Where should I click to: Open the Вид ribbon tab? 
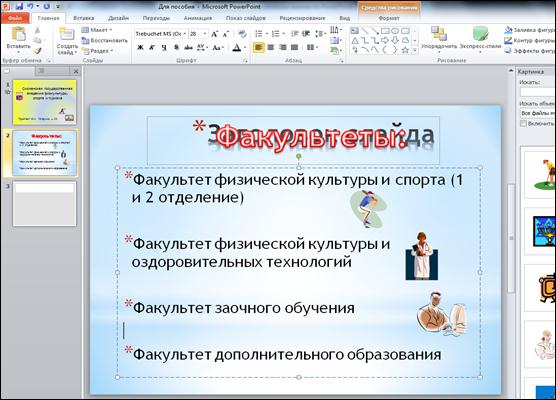[x=344, y=18]
